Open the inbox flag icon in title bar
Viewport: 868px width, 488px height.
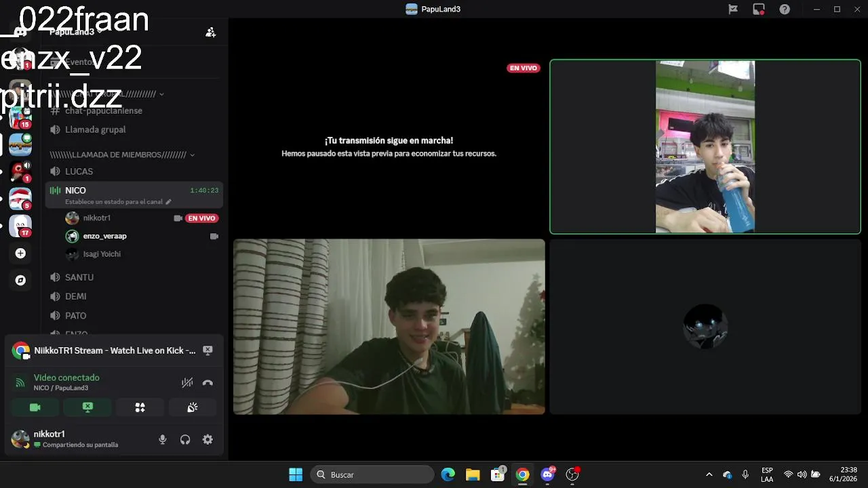coord(733,9)
